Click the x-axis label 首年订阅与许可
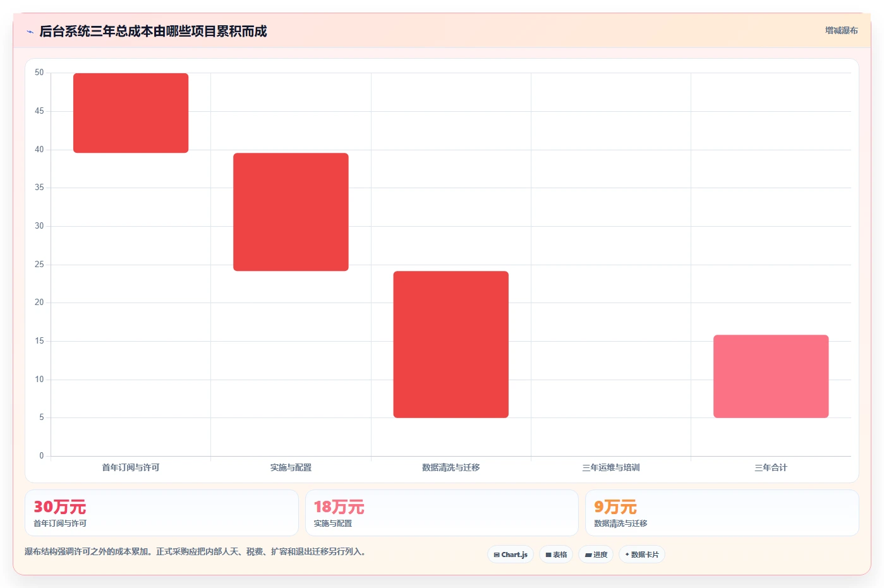The width and height of the screenshot is (884, 588). pos(131,467)
